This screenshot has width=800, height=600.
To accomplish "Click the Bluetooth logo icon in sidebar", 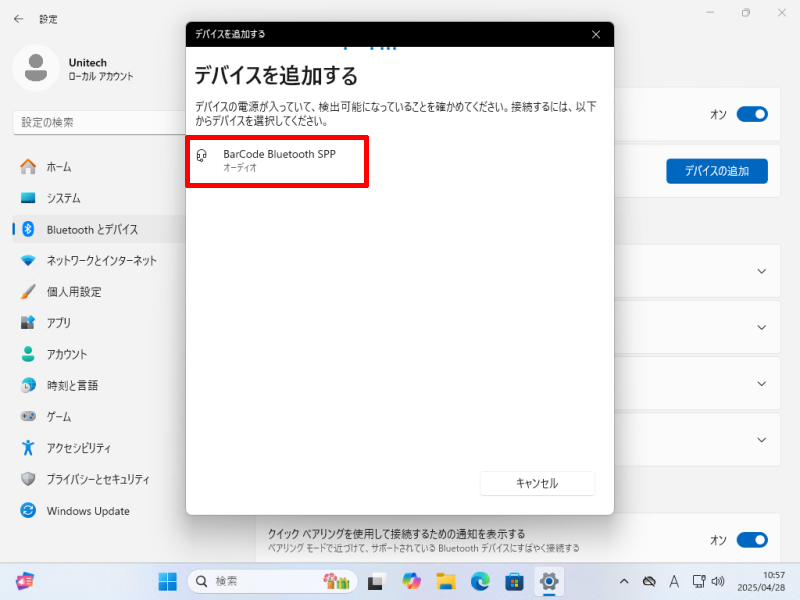I will (x=28, y=230).
